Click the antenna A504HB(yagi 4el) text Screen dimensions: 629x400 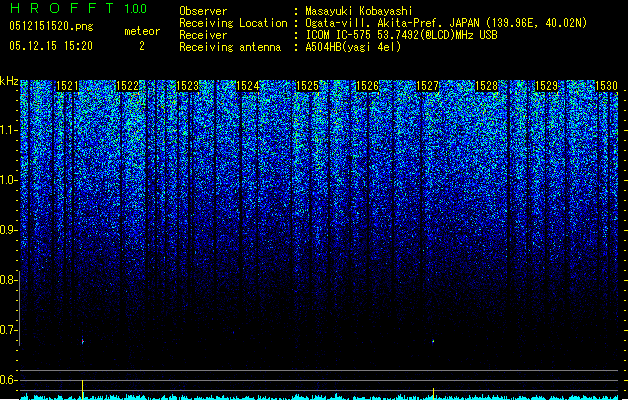[x=353, y=47]
